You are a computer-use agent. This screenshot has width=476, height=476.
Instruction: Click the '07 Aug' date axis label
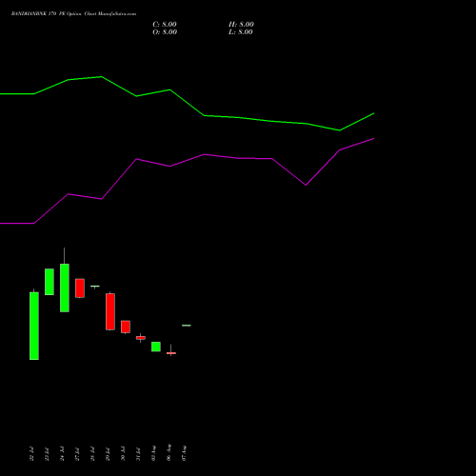click(x=184, y=453)
